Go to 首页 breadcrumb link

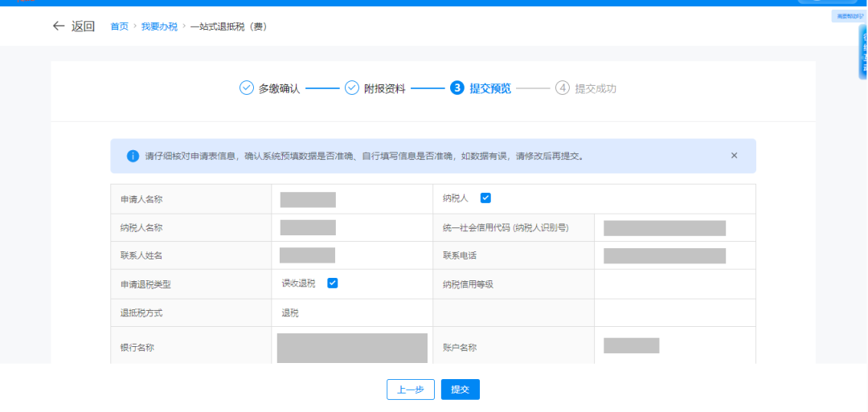[x=120, y=27]
